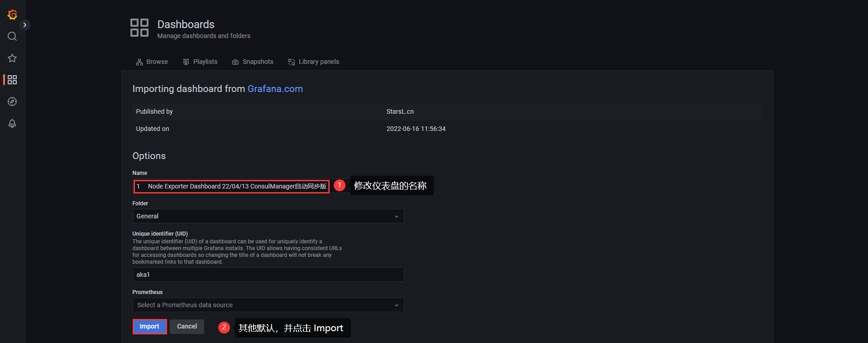This screenshot has width=868, height=343.
Task: Click the Options section heading
Action: click(149, 156)
